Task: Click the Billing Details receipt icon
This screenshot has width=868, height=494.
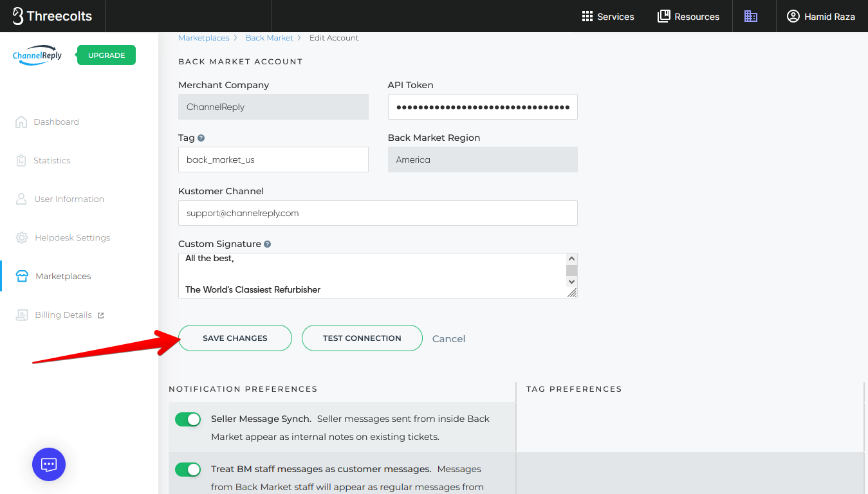Action: 22,315
